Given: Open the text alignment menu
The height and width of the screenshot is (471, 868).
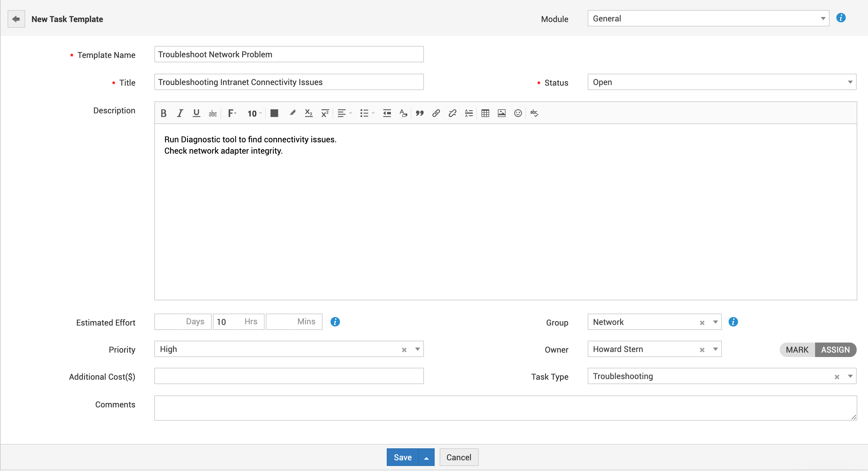Looking at the screenshot, I should [344, 113].
